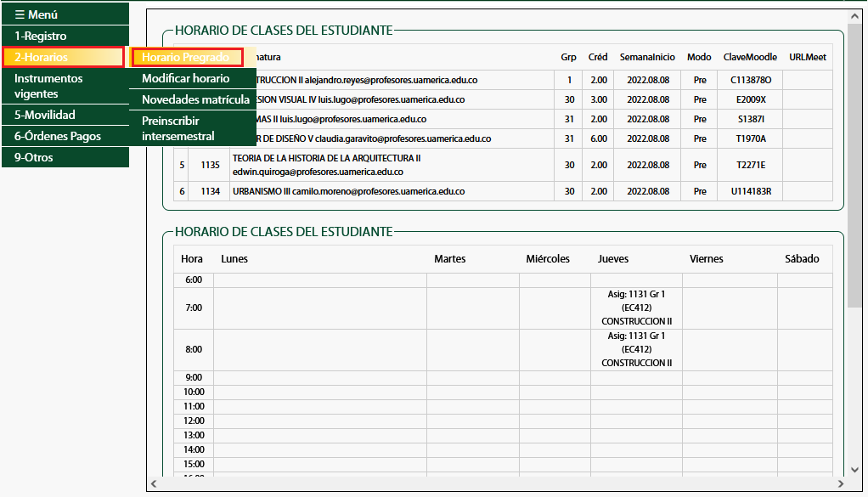This screenshot has width=868, height=497.
Task: Click the 11:00 hour label
Action: pyautogui.click(x=194, y=407)
